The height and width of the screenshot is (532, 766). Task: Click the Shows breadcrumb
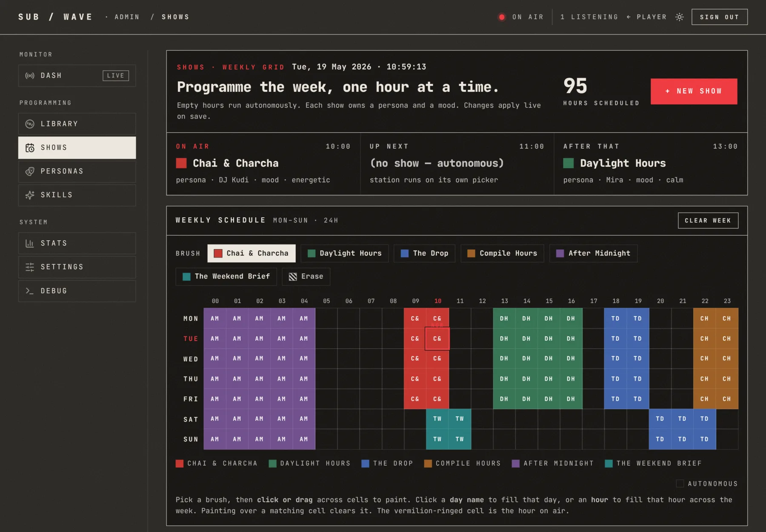175,17
